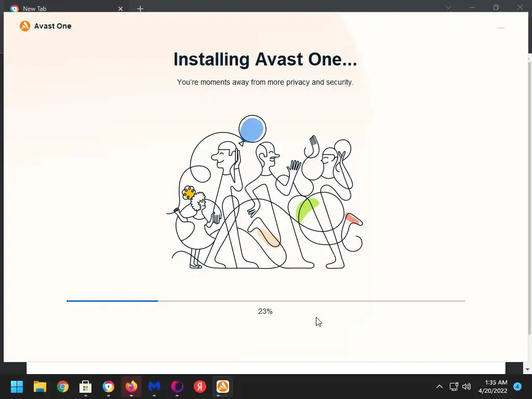The width and height of the screenshot is (532, 399).
Task: Click the Avast One logo icon
Action: click(25, 26)
